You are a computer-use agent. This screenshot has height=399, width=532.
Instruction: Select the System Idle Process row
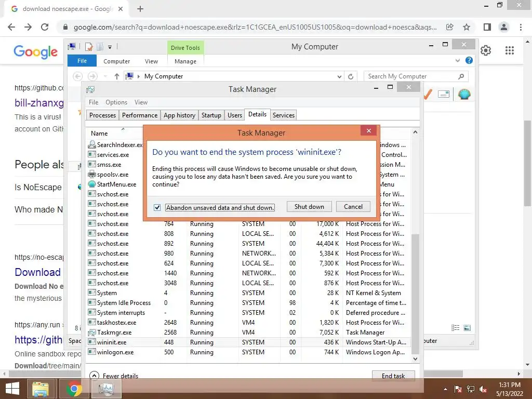pyautogui.click(x=248, y=303)
